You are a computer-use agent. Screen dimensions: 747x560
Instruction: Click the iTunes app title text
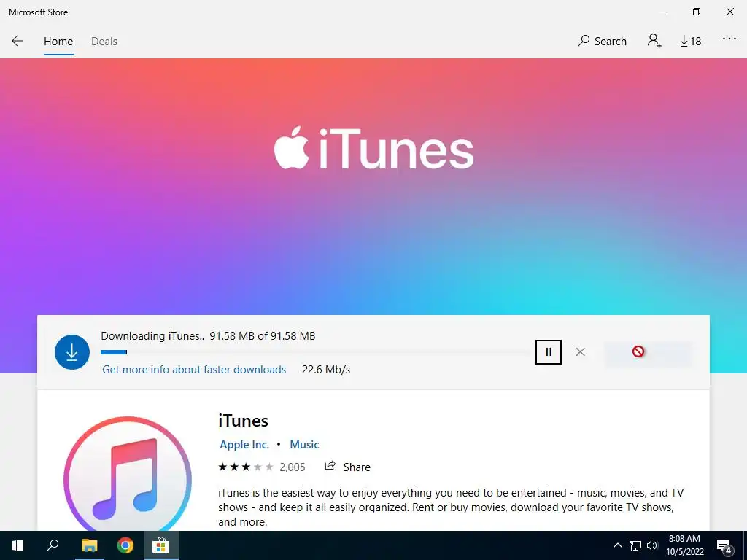[243, 421]
